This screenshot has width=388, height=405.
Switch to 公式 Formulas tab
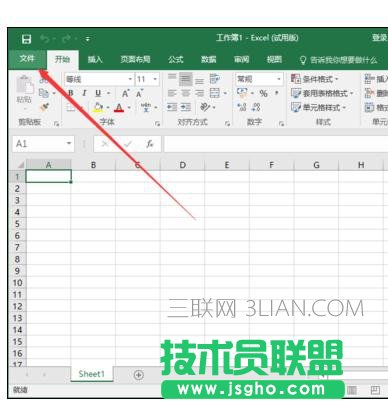pyautogui.click(x=176, y=59)
